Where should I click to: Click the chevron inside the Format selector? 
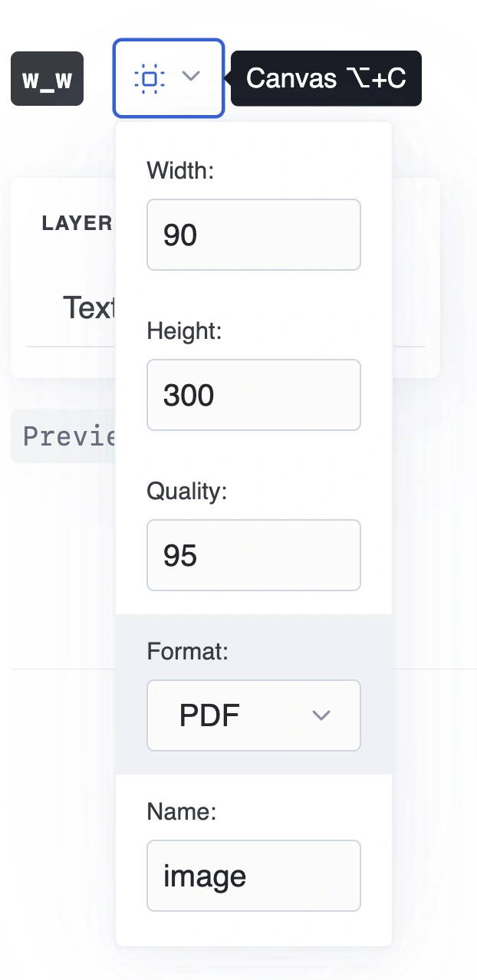coord(321,715)
